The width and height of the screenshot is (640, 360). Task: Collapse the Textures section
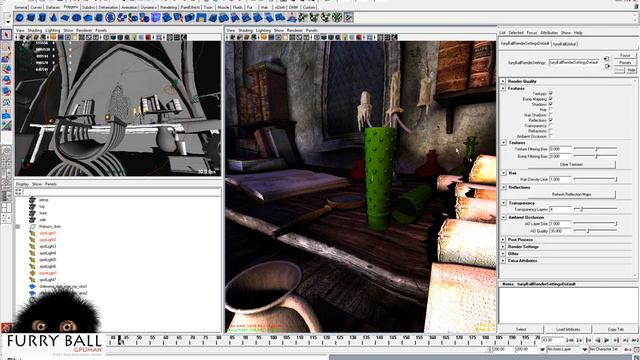click(x=503, y=142)
